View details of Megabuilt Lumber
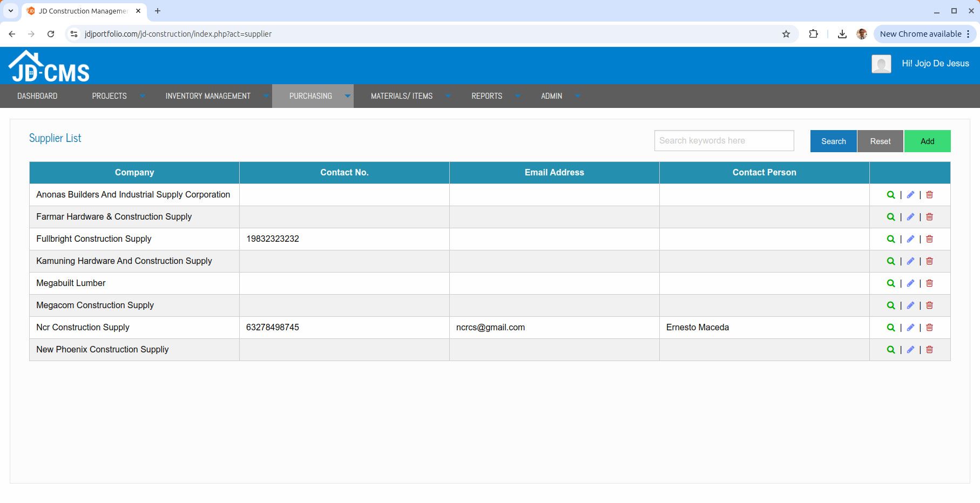 pos(891,283)
